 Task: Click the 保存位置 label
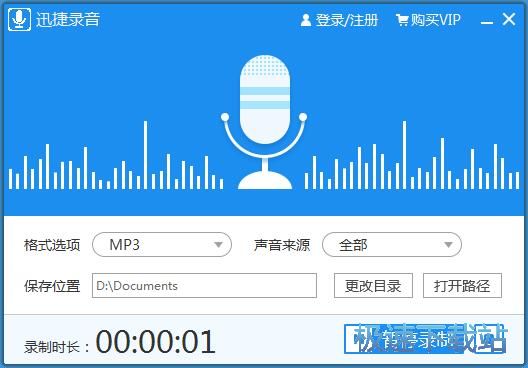[52, 286]
